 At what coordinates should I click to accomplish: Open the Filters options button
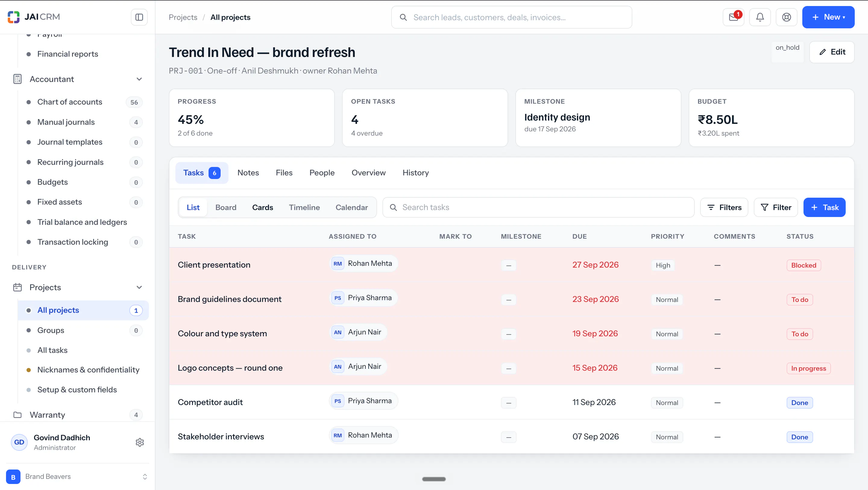pos(724,207)
